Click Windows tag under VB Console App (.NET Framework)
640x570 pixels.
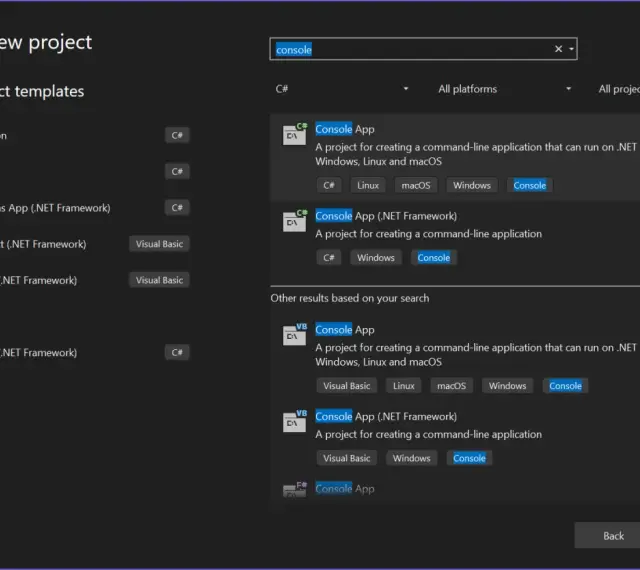(x=411, y=458)
